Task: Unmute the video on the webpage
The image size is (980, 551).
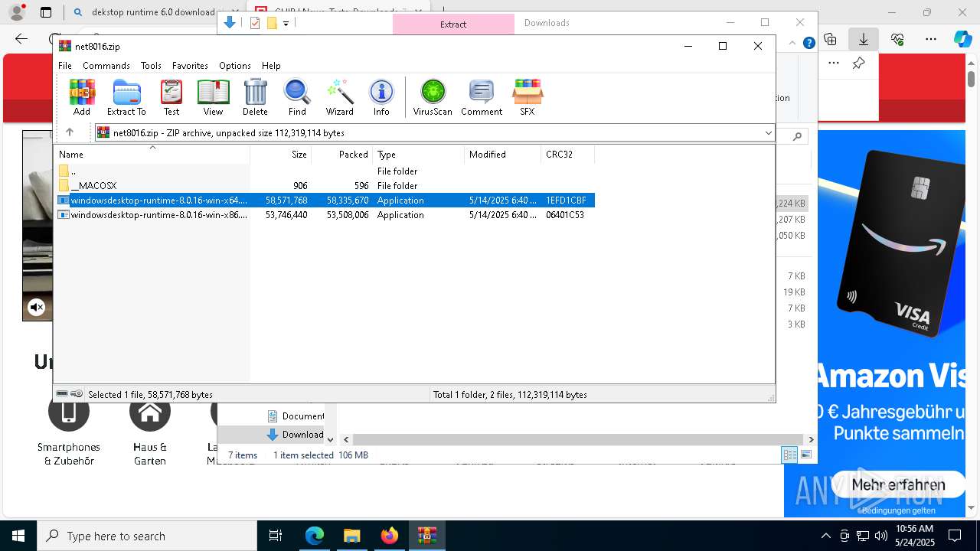Action: [36, 308]
